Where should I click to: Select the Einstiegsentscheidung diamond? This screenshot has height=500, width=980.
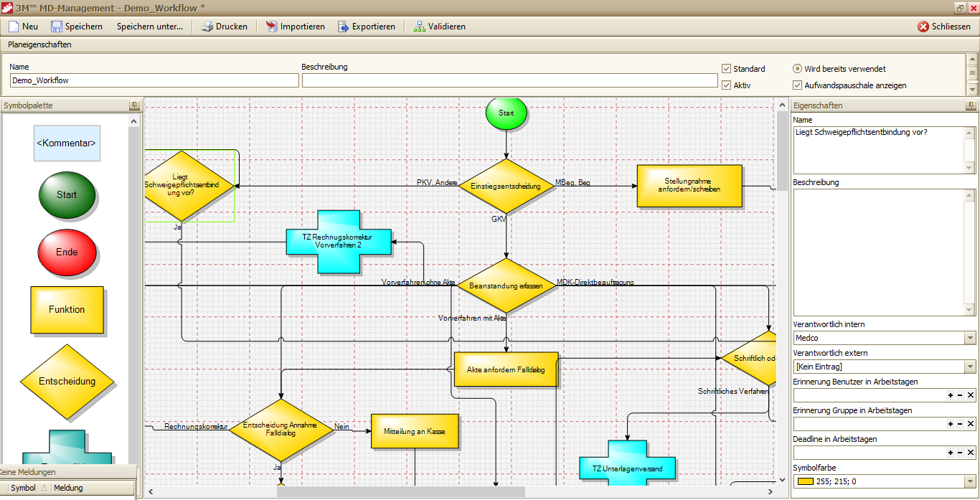click(506, 186)
